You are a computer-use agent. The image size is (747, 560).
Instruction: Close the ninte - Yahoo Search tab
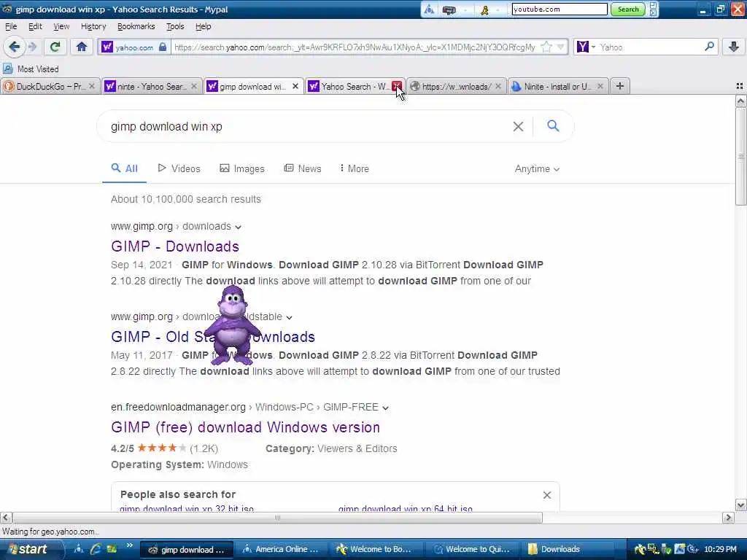pyautogui.click(x=194, y=86)
